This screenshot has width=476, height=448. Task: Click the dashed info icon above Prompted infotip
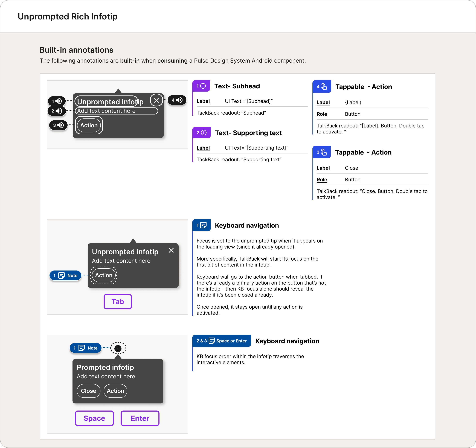pos(118,348)
